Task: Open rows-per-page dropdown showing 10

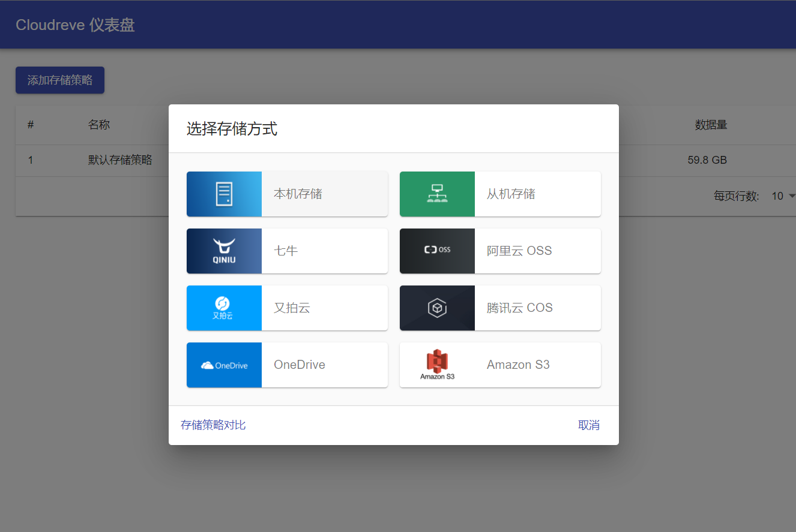Action: (x=783, y=196)
